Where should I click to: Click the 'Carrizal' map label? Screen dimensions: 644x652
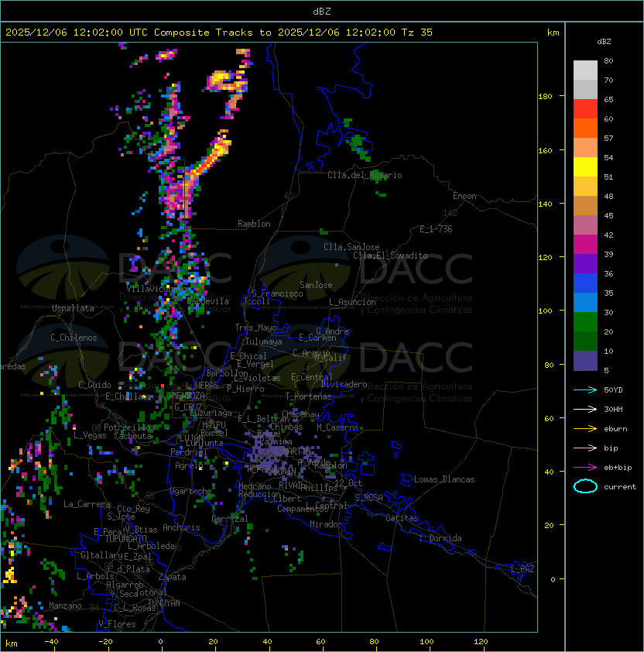[x=230, y=519]
